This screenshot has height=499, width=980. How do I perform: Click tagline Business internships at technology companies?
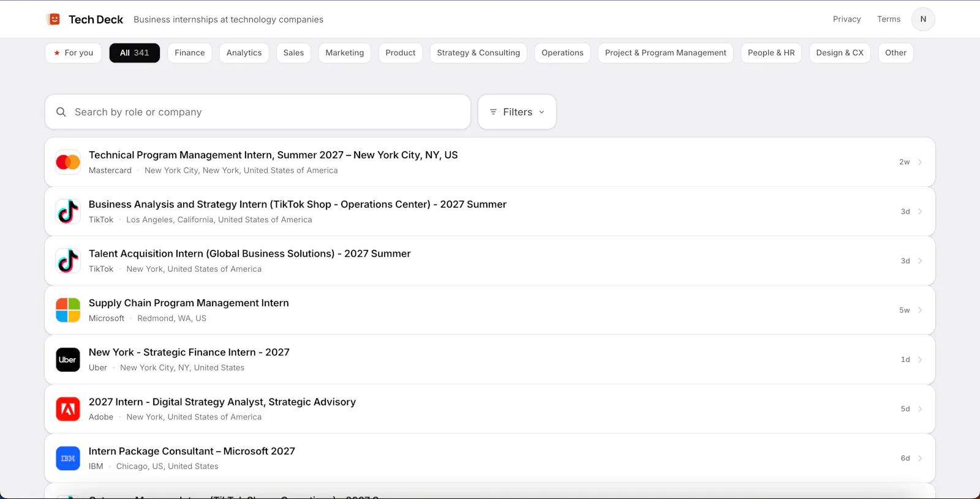pos(228,20)
